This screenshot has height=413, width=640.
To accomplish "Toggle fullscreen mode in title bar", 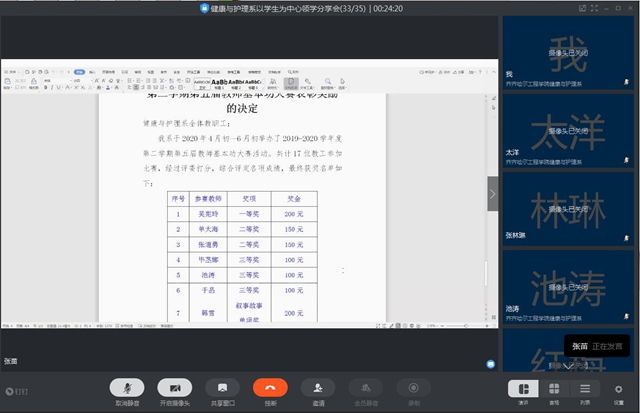I will [592, 7].
